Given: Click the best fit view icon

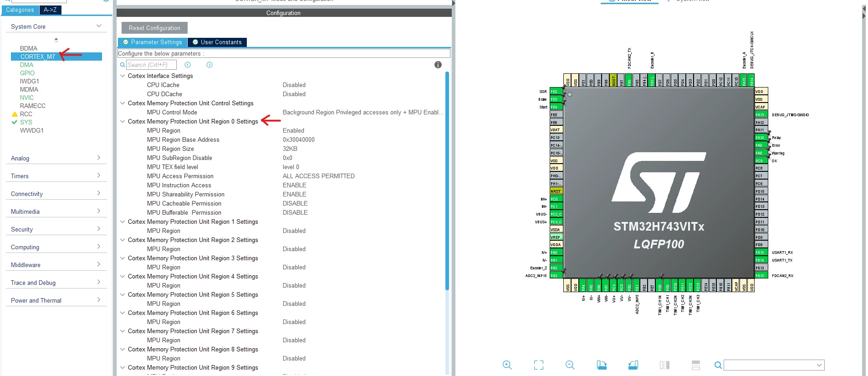Looking at the screenshot, I should (539, 365).
